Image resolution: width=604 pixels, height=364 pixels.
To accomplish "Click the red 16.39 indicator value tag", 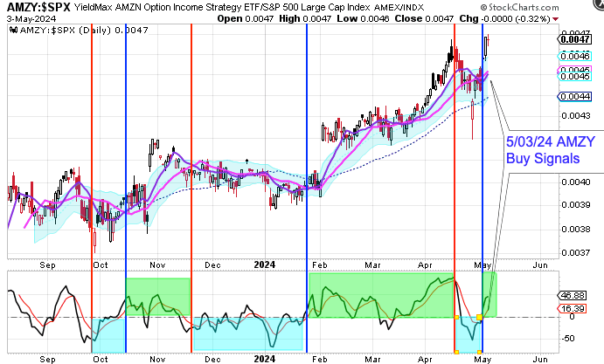I will (575, 308).
